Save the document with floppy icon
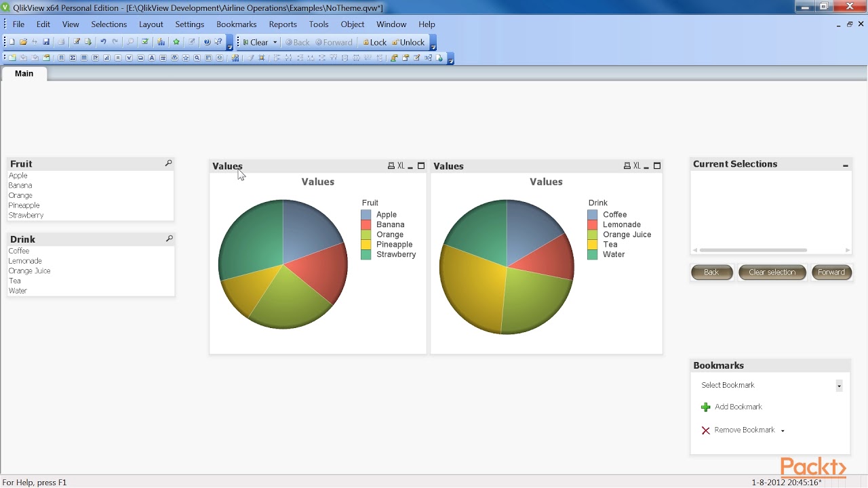The image size is (868, 488). click(46, 42)
